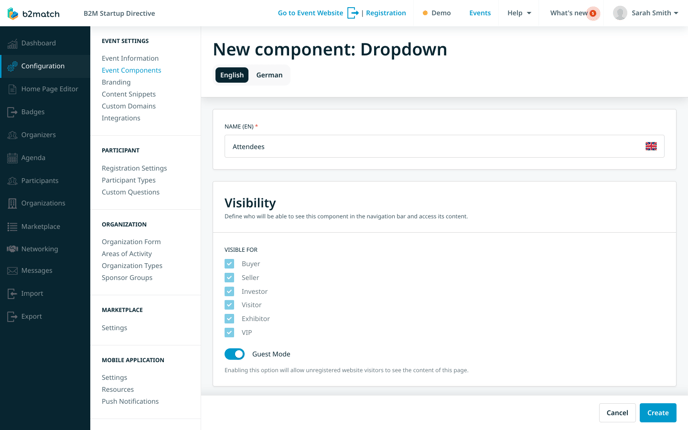
Task: Uncheck the Buyer checkbox
Action: [x=229, y=264]
